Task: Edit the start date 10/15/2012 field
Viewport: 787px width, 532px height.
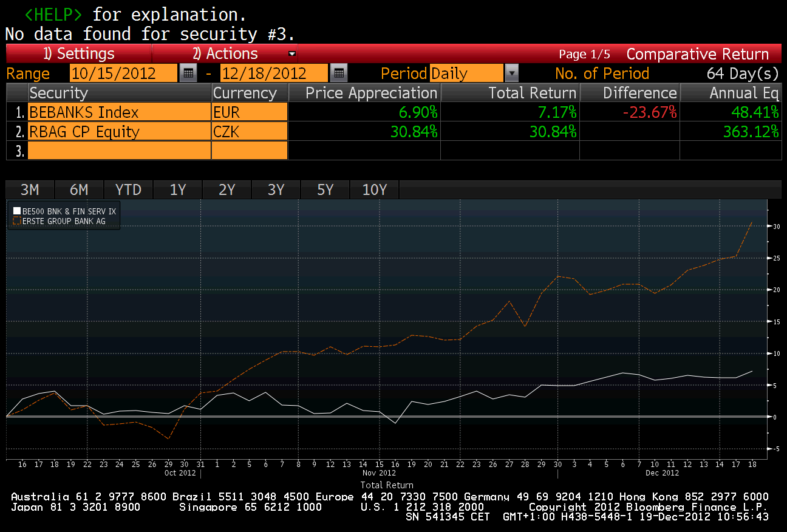Action: pyautogui.click(x=124, y=73)
